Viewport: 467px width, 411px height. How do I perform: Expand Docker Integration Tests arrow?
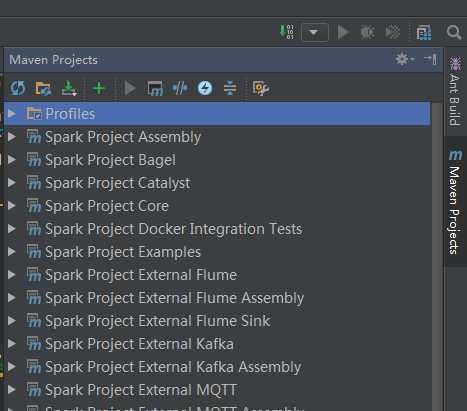[12, 229]
